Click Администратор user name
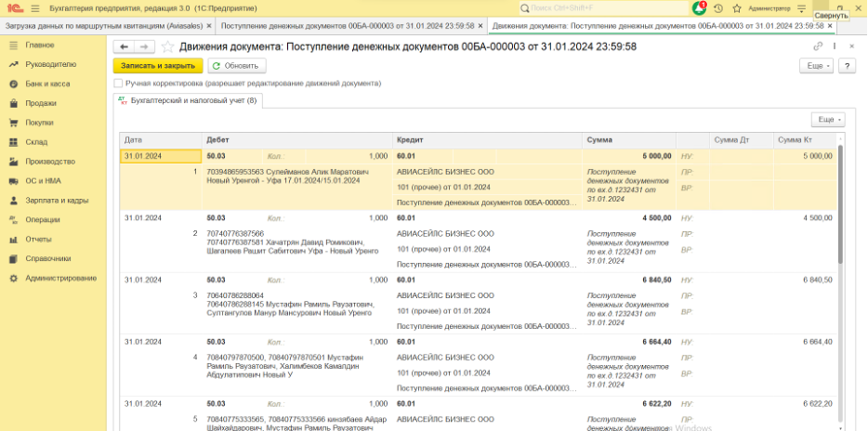Screen dimensions: 868x431 coord(769,9)
